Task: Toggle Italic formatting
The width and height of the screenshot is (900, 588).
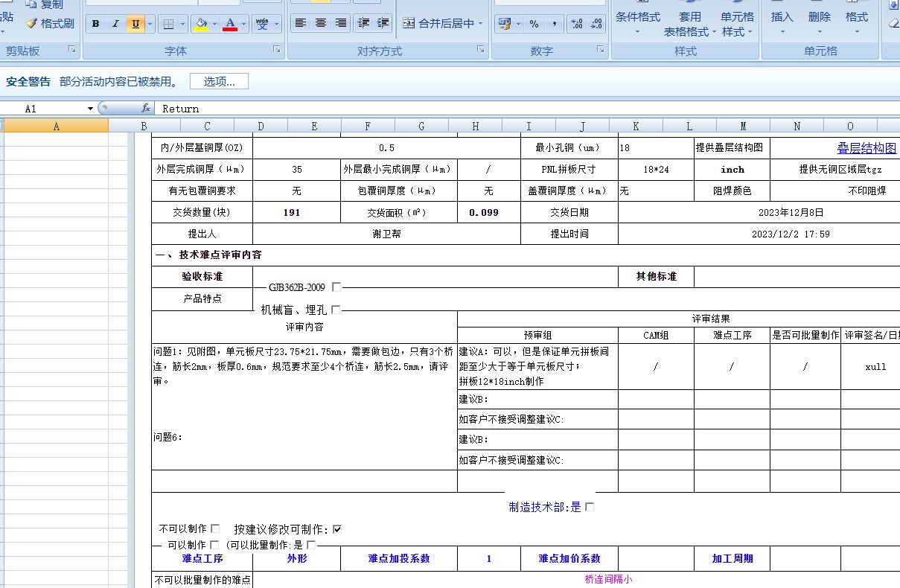Action: (115, 24)
